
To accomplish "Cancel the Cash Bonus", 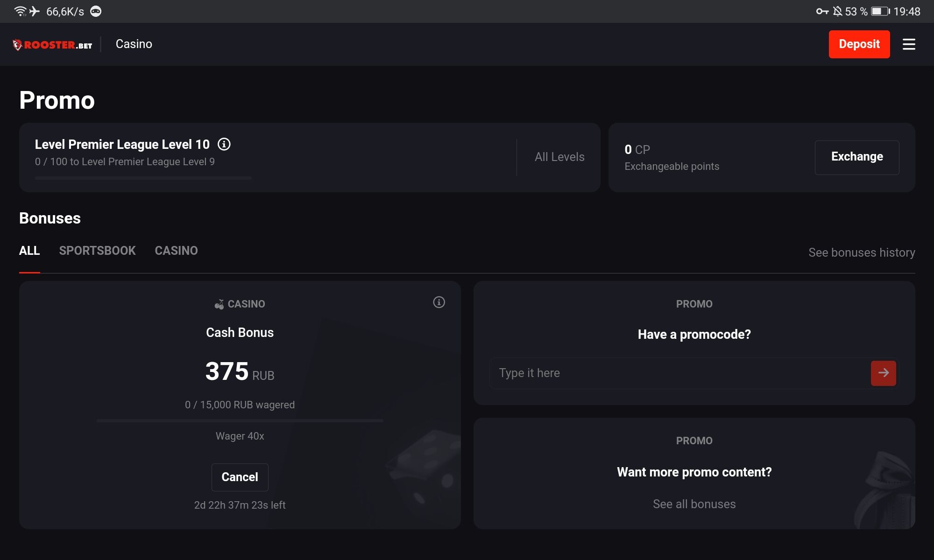I will (x=240, y=477).
